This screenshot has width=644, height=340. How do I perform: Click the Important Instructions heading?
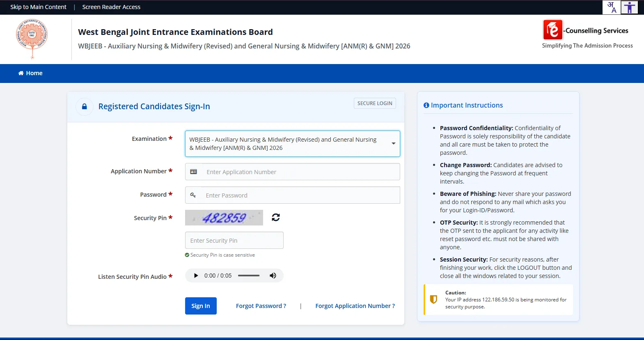[463, 105]
